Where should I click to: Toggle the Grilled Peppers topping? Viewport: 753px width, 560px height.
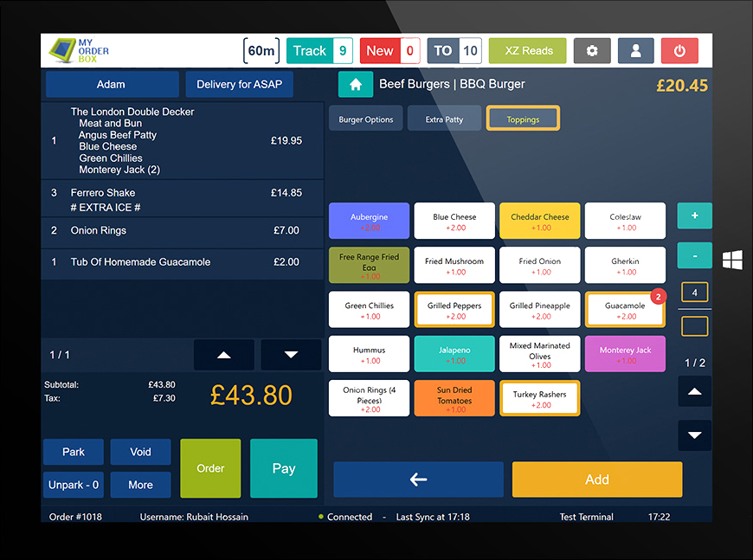[x=454, y=310]
